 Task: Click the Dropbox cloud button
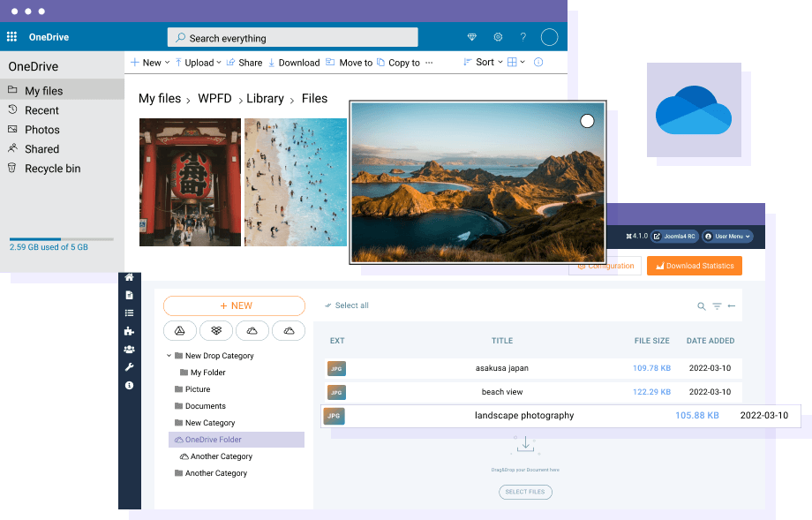[x=216, y=330]
